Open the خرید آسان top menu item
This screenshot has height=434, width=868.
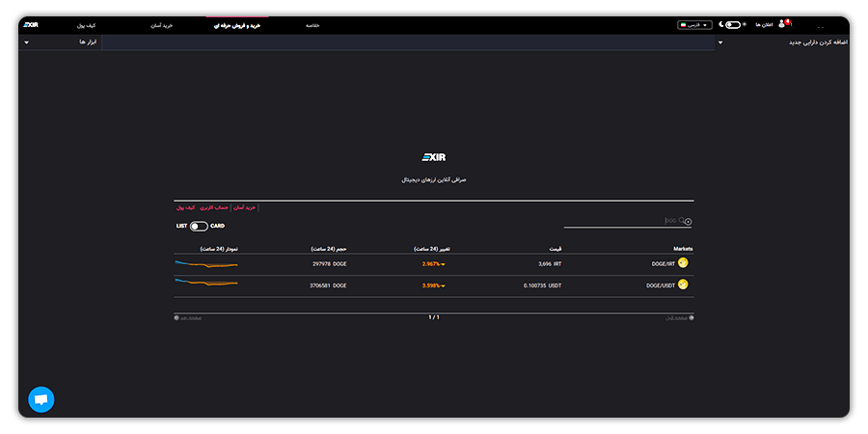click(x=162, y=25)
